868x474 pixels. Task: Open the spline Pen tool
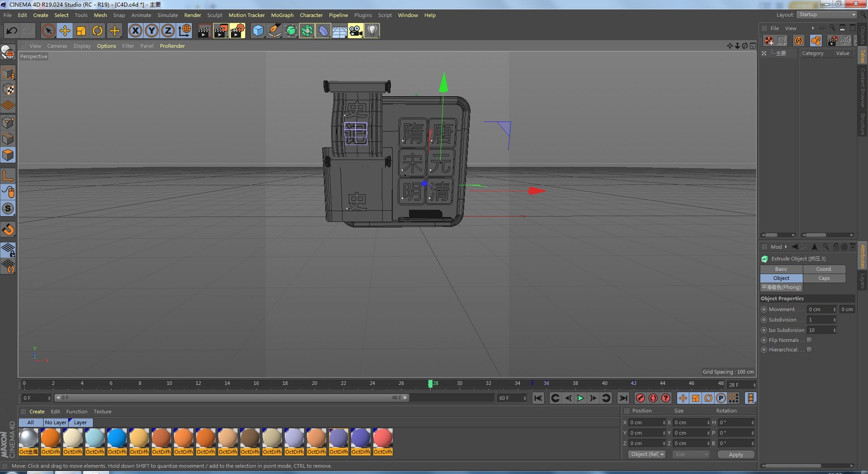point(274,31)
